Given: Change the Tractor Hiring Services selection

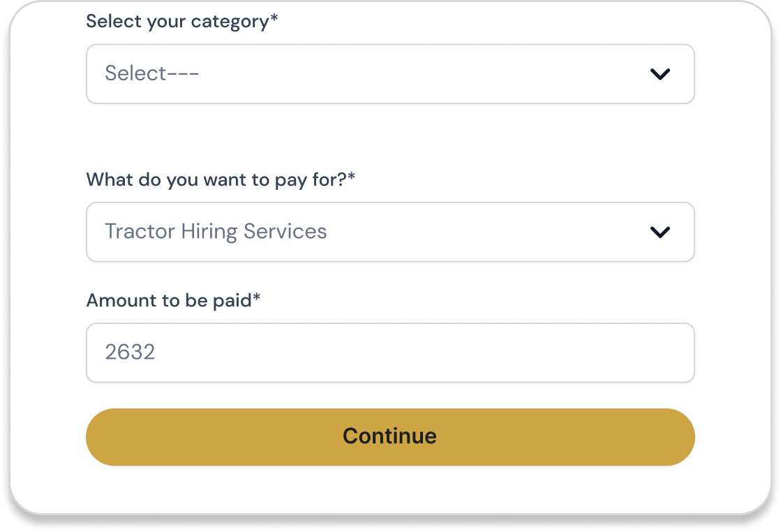Looking at the screenshot, I should 389,232.
